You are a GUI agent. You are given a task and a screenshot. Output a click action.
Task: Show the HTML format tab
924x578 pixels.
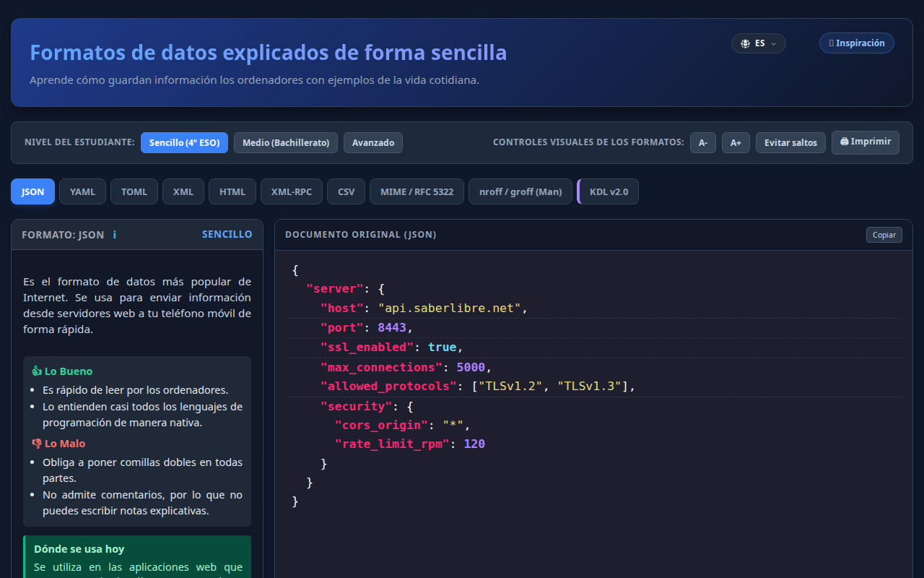tap(232, 192)
